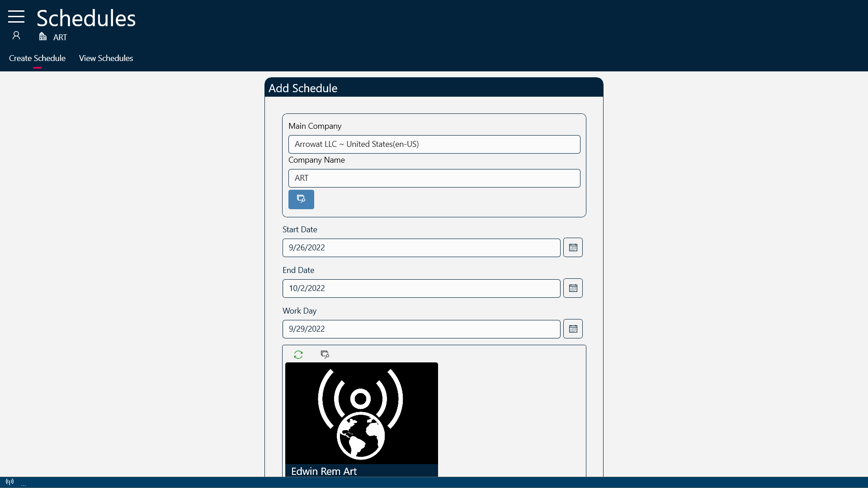Open the hamburger navigation menu
This screenshot has width=868, height=488.
coord(16,17)
